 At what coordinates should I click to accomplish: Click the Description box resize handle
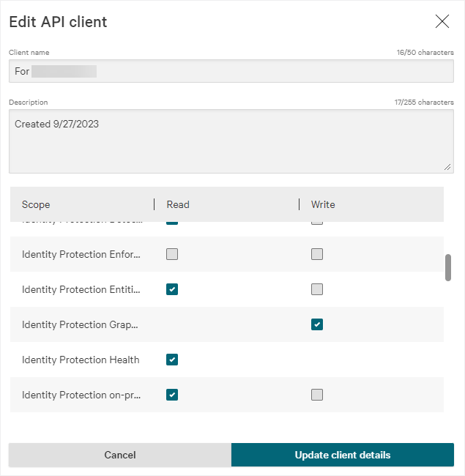(x=447, y=167)
